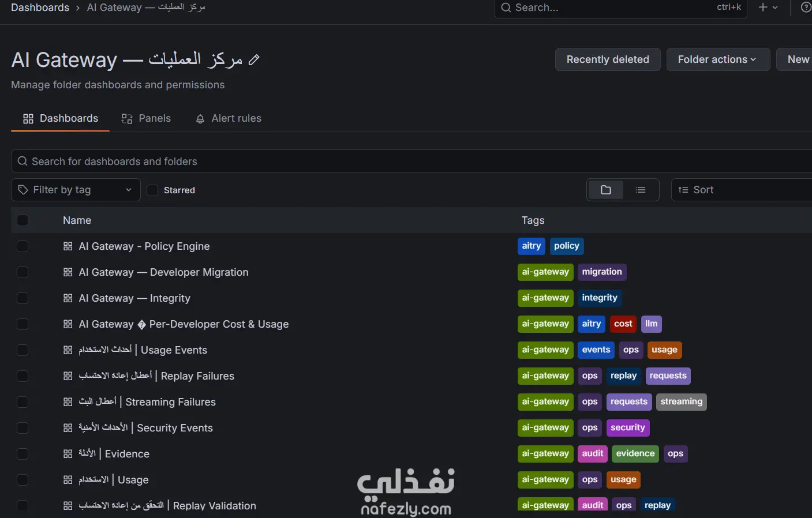Select Per-Developer Cost & Usage checkbox
Image resolution: width=812 pixels, height=518 pixels.
23,324
